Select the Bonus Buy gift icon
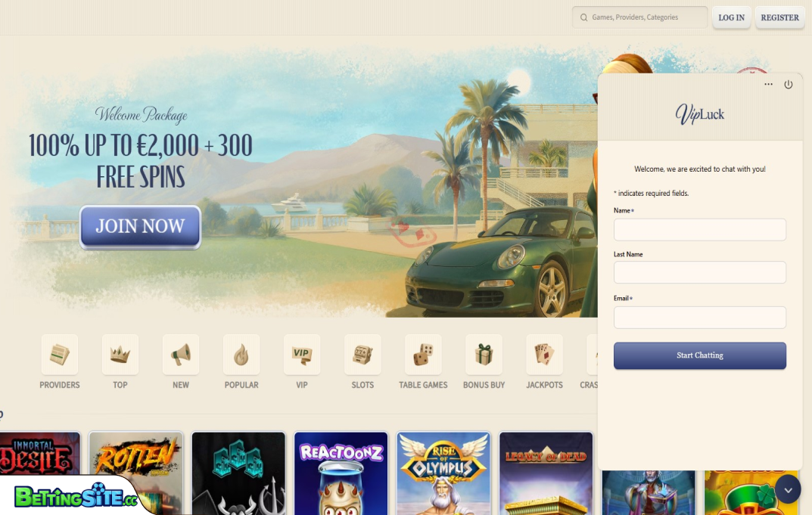 (484, 355)
